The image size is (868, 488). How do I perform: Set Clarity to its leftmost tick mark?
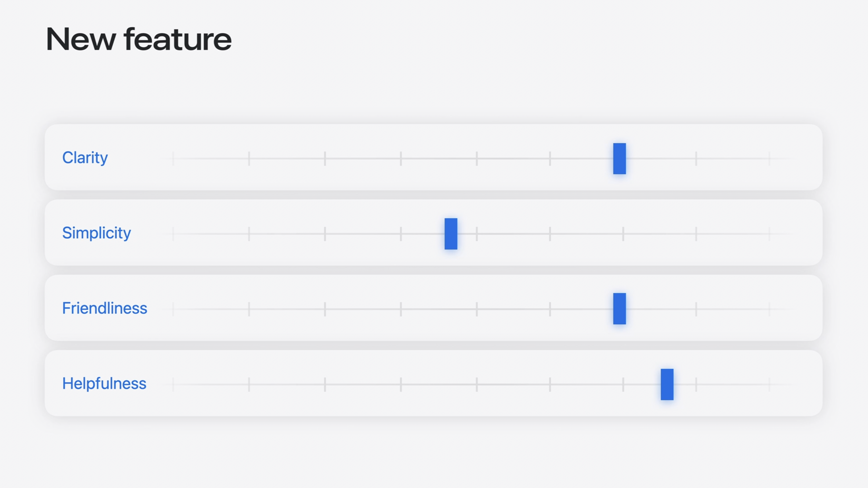[173, 159]
